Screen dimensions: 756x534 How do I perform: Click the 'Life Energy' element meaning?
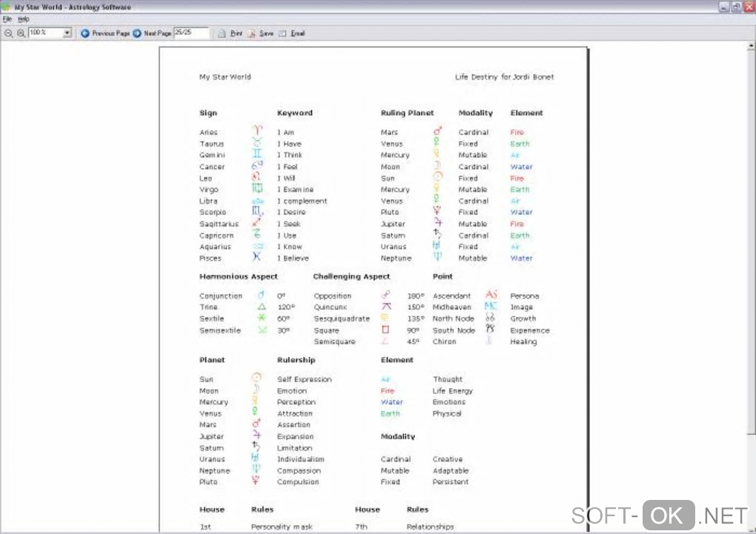pyautogui.click(x=453, y=391)
